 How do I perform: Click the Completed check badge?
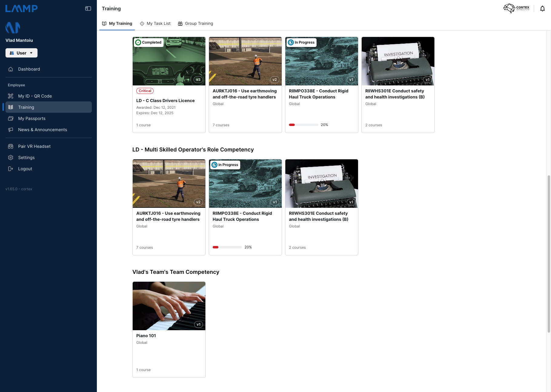pos(148,42)
